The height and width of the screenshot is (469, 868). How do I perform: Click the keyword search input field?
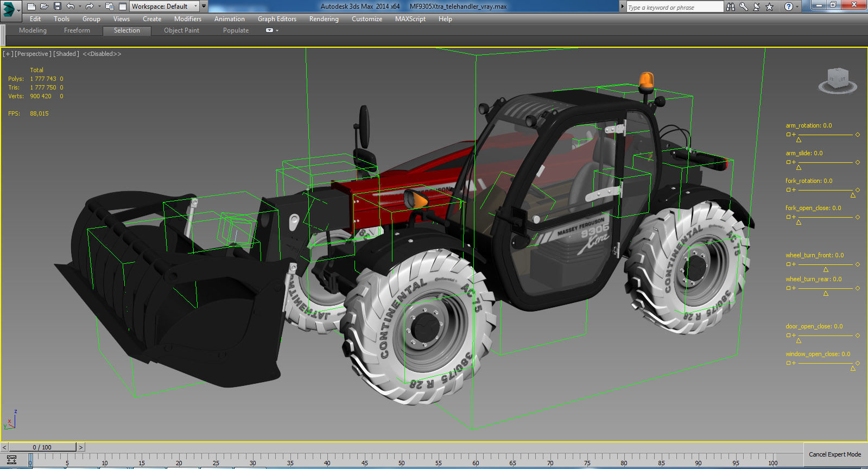tap(675, 7)
